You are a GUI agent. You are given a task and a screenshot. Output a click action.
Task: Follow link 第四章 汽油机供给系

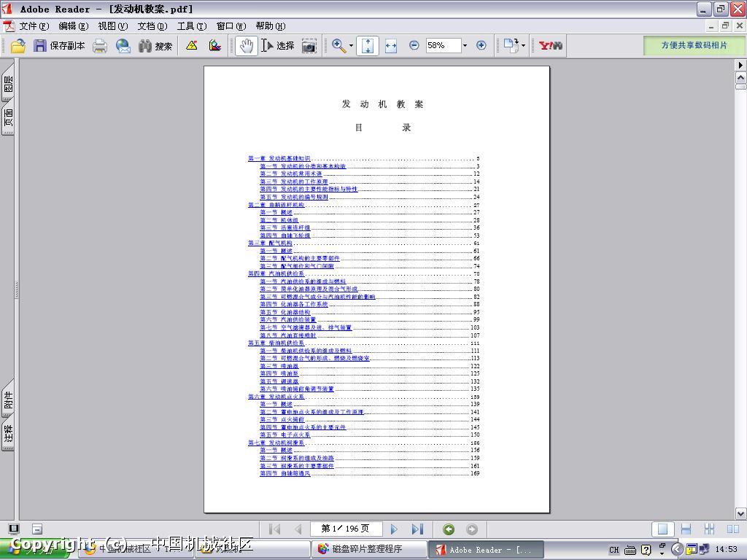[x=276, y=274]
